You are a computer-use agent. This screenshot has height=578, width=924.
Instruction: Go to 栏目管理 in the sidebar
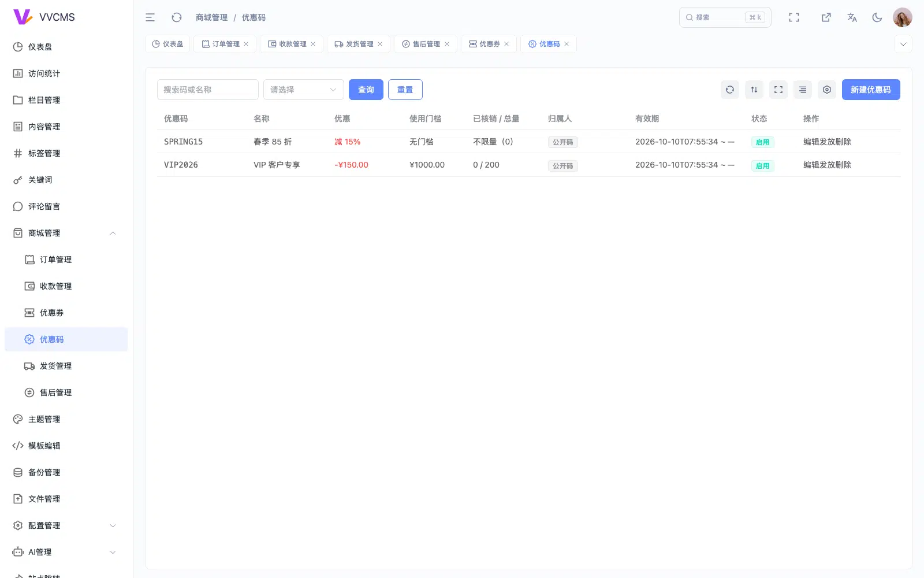(66, 100)
